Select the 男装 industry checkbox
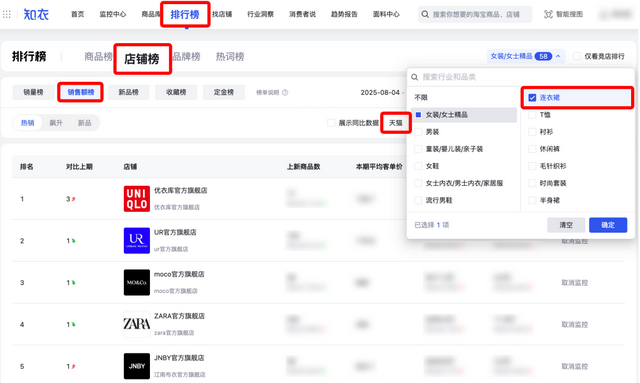 click(x=418, y=132)
